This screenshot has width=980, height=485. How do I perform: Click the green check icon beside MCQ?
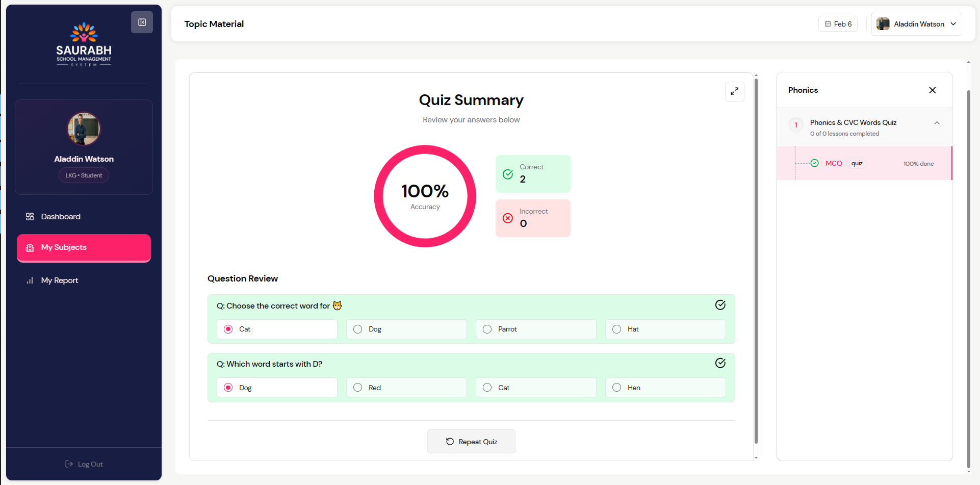coord(815,163)
